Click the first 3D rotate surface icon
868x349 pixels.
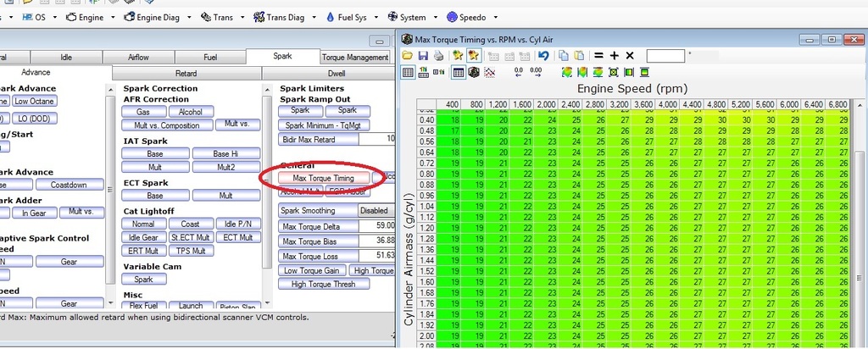coord(566,72)
